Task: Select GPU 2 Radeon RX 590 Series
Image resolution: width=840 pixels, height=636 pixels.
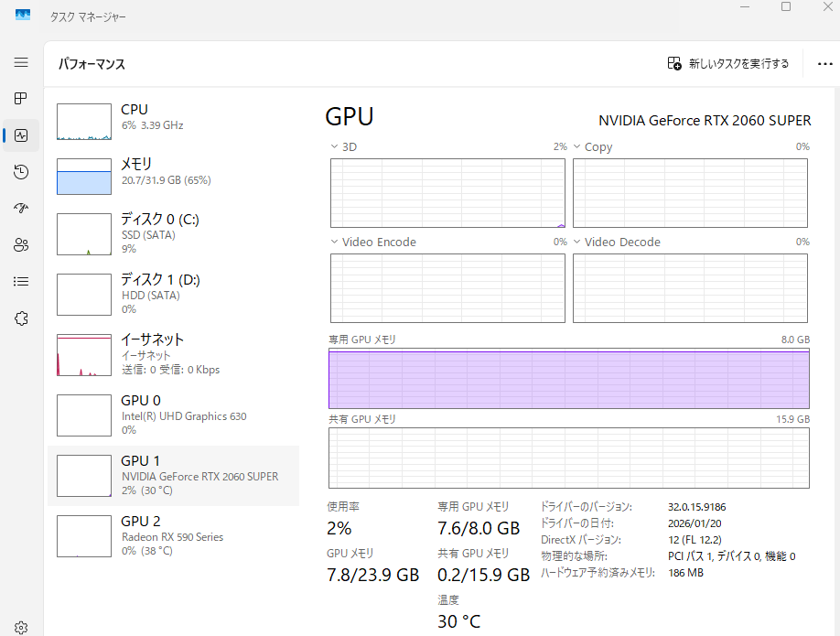Action: [173, 536]
